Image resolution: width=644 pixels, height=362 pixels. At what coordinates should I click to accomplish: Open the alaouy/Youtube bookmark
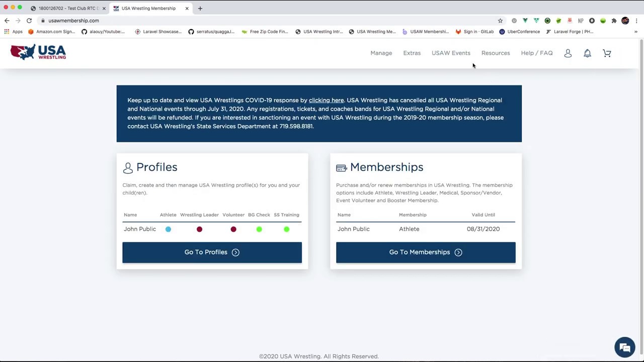103,32
